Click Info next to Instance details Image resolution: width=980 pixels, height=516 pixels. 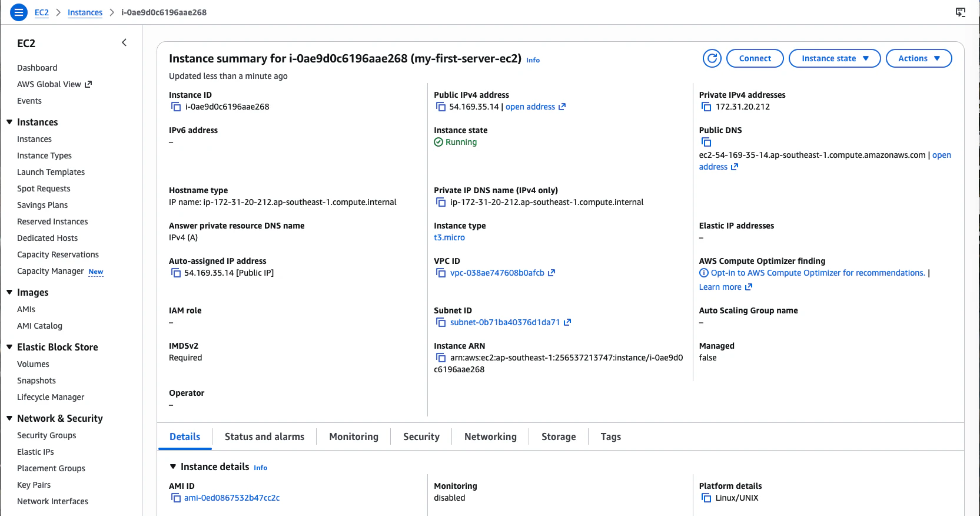260,468
